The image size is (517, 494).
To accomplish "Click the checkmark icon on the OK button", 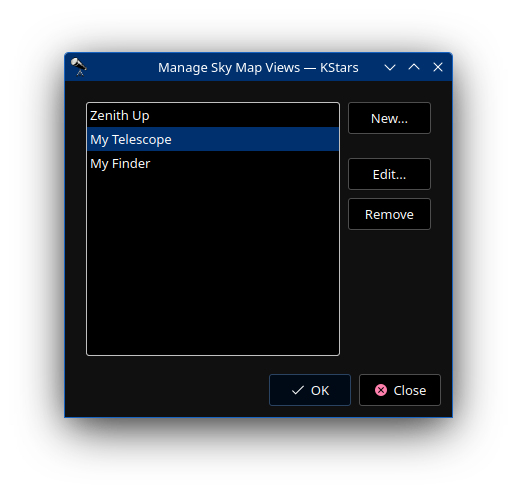I will pyautogui.click(x=297, y=390).
